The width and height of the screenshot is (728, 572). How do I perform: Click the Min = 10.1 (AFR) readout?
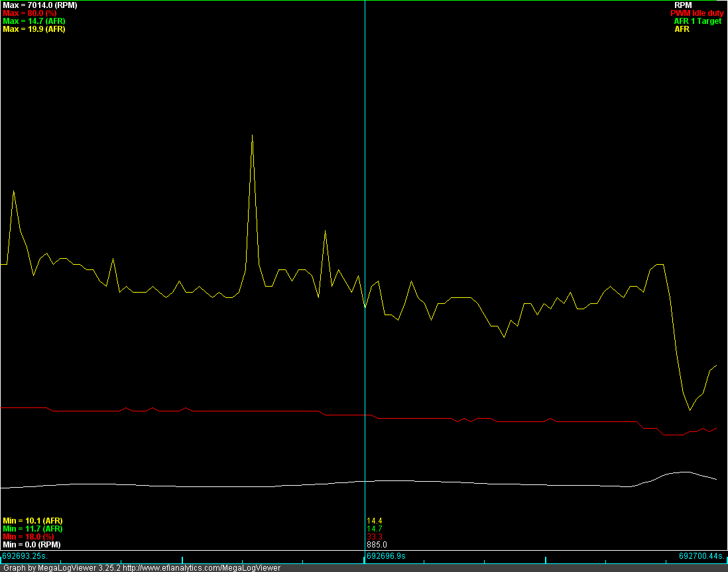pyautogui.click(x=32, y=521)
